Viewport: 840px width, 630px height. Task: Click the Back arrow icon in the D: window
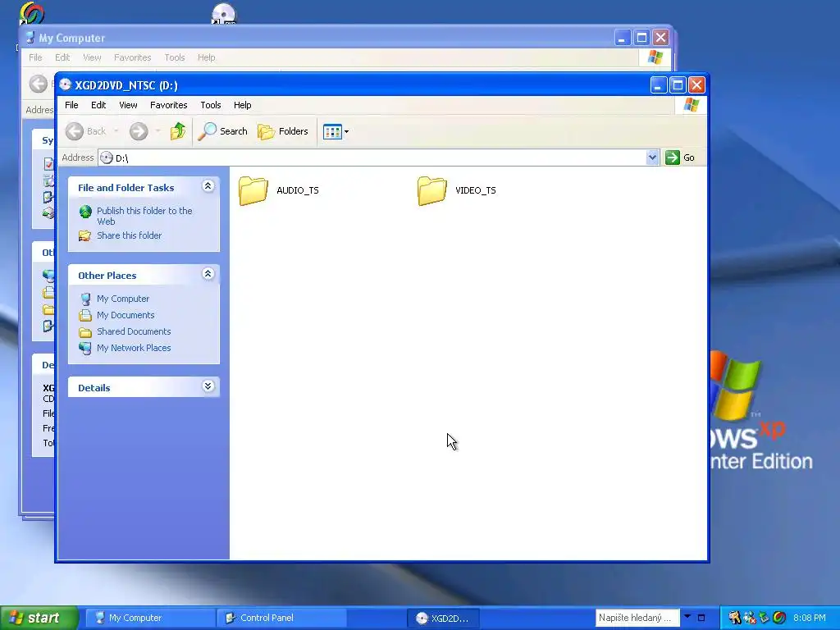point(75,131)
